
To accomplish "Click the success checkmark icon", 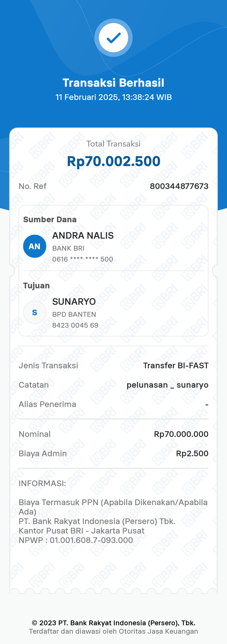I will pos(113,38).
